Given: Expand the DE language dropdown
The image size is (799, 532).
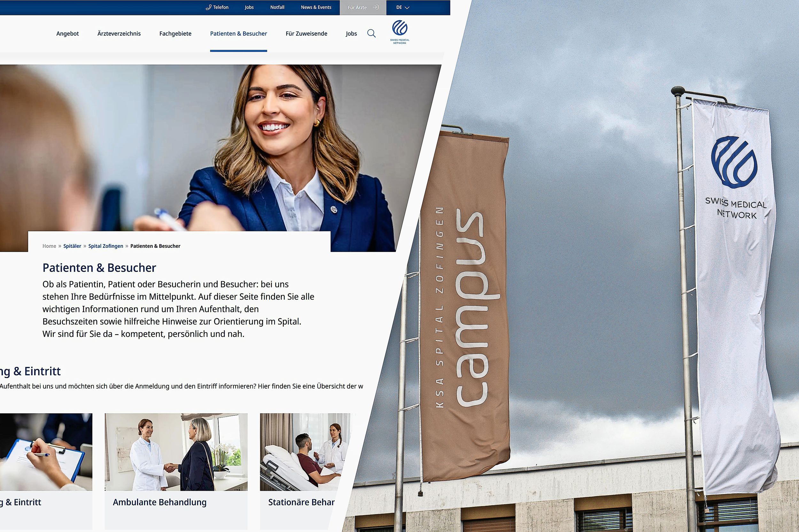Looking at the screenshot, I should click(403, 7).
